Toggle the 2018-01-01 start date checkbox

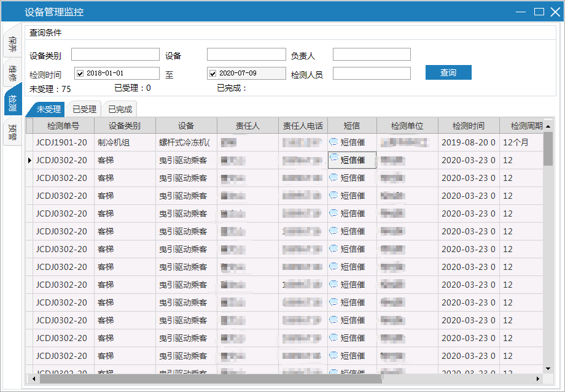pos(80,74)
